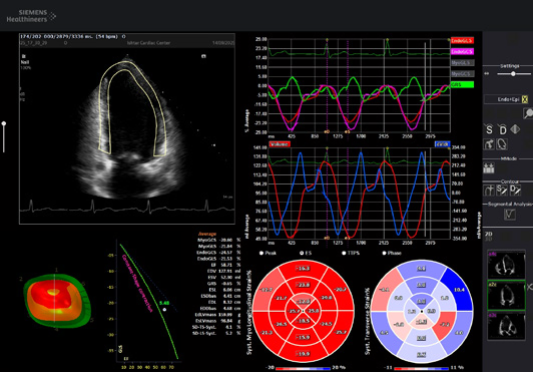Toggle the green GRS curve legend

coord(462,84)
